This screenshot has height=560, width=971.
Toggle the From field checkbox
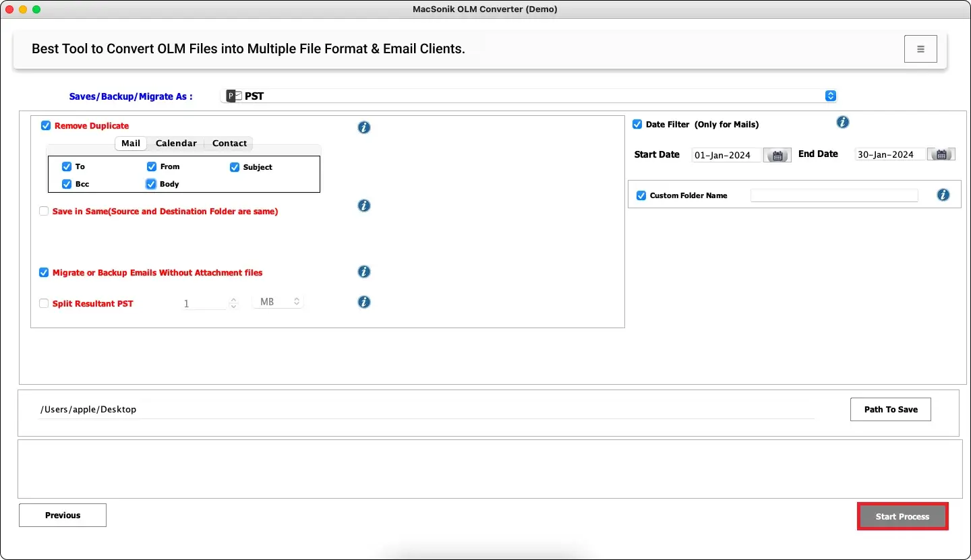152,166
